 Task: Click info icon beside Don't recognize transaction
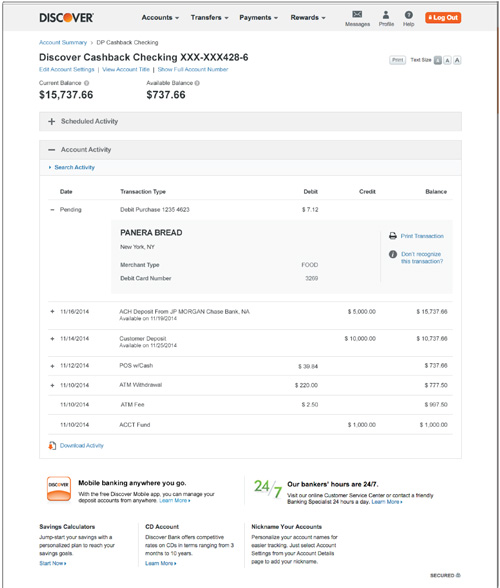393,254
